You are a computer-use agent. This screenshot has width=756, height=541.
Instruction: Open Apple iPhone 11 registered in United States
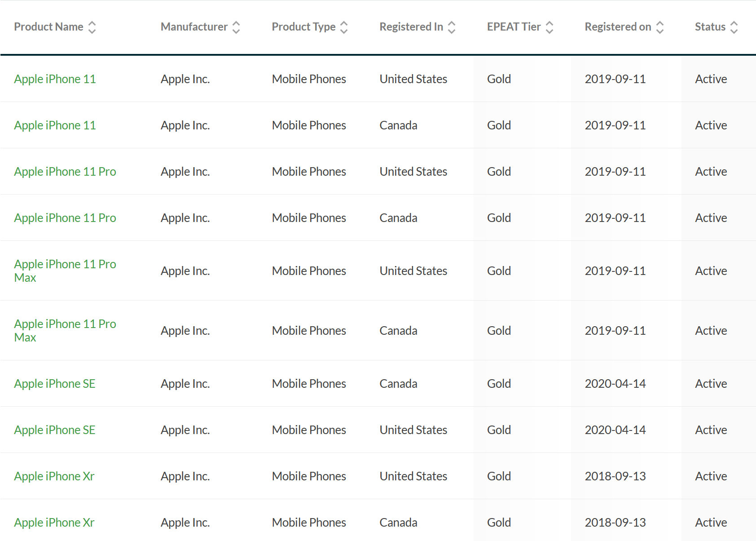pyautogui.click(x=55, y=79)
